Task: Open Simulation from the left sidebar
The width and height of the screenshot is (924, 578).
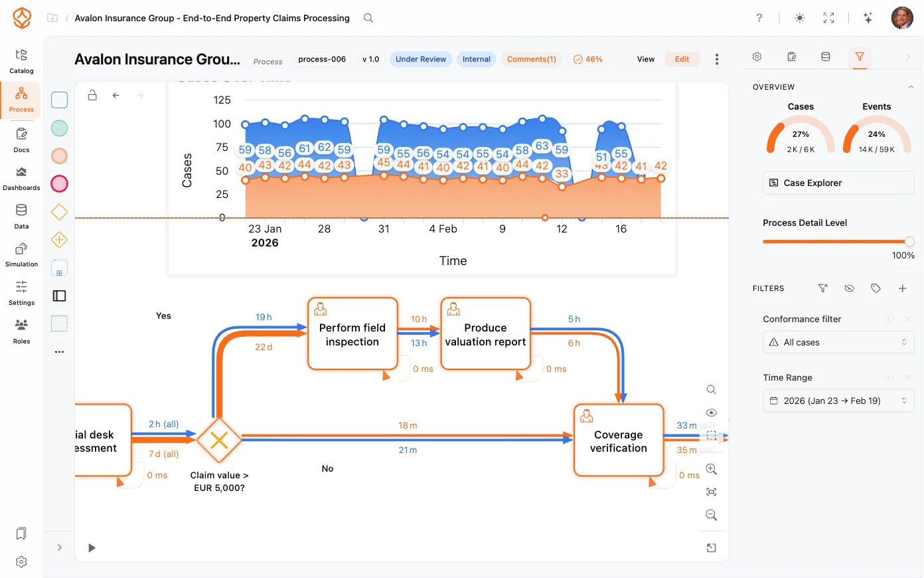Action: click(21, 255)
